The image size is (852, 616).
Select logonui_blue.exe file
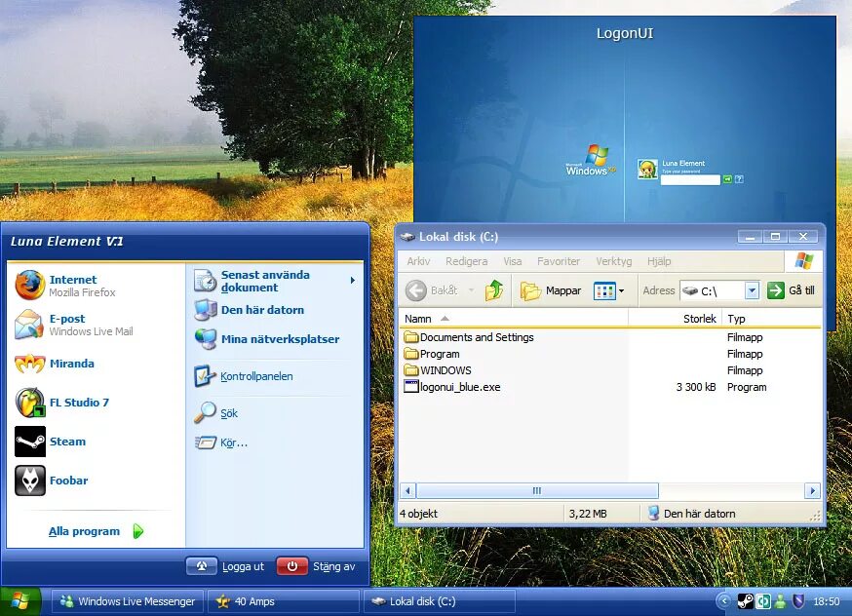452,387
